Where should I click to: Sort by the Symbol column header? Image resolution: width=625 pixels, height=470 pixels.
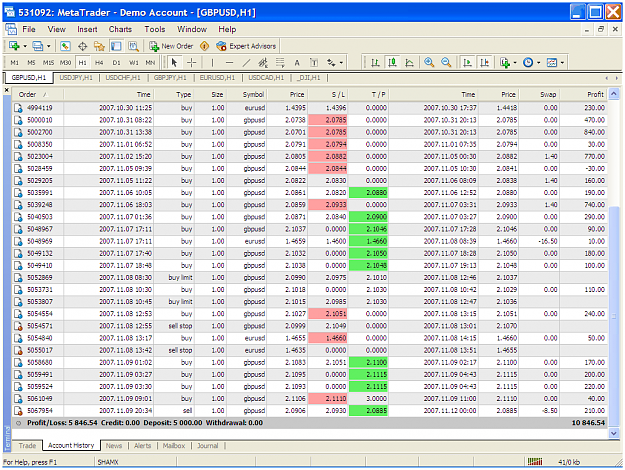click(x=247, y=94)
